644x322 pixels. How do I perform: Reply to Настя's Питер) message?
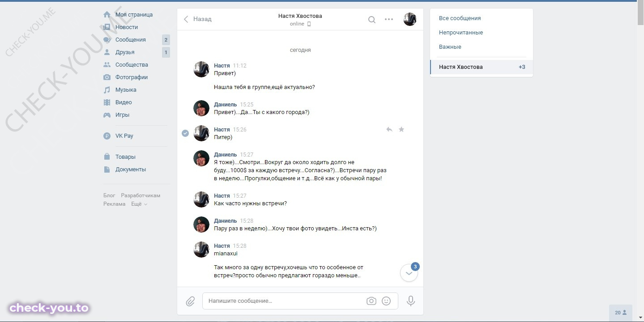[x=389, y=130]
